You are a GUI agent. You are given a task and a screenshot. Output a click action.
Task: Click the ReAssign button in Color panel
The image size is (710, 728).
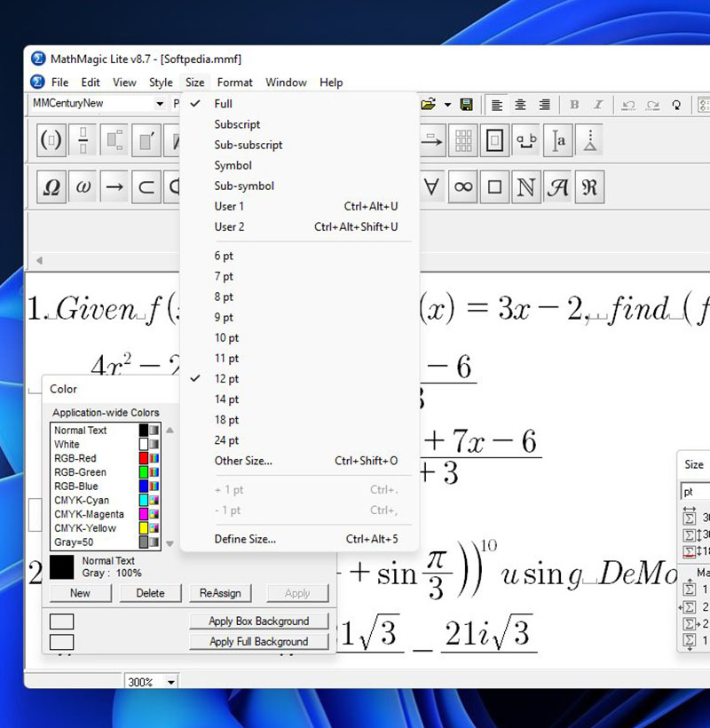220,593
